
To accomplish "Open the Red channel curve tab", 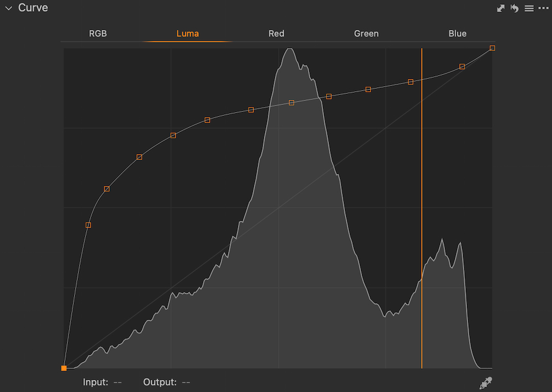I will tap(277, 34).
